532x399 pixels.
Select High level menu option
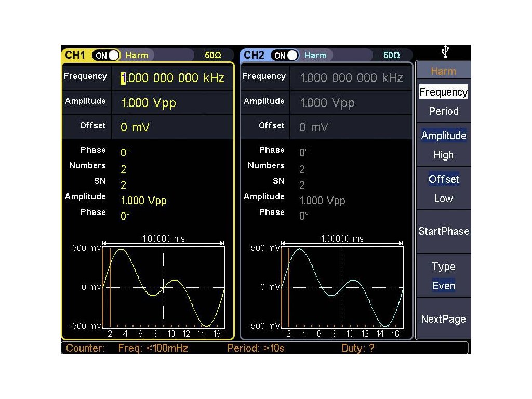(443, 155)
